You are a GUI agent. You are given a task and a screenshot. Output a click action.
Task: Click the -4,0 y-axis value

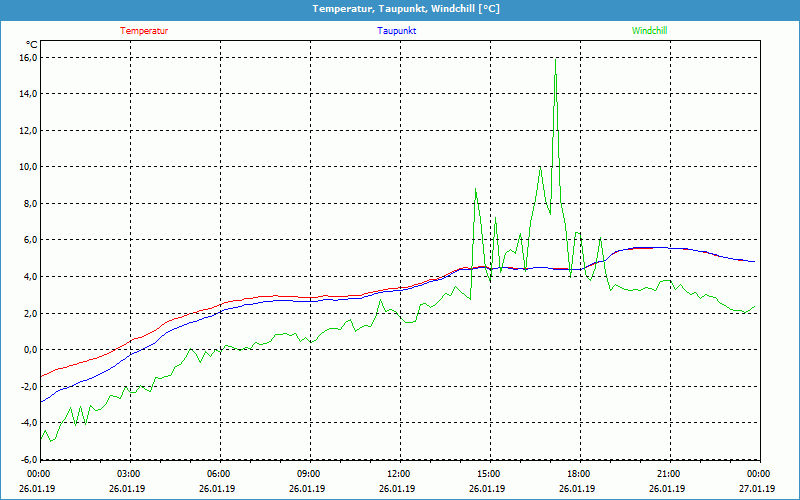[28, 423]
